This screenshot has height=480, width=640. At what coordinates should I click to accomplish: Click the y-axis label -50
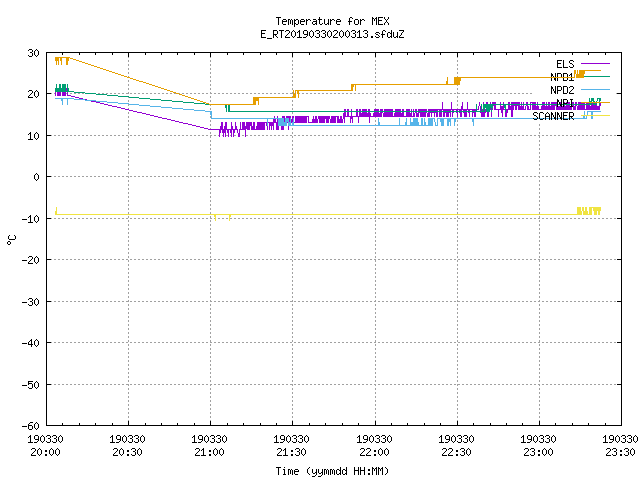[31, 384]
